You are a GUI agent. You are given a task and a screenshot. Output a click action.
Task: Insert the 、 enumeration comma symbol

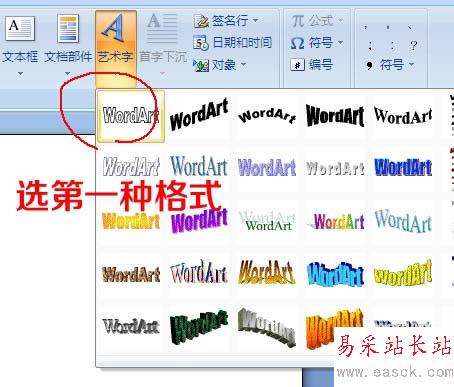pyautogui.click(x=410, y=27)
